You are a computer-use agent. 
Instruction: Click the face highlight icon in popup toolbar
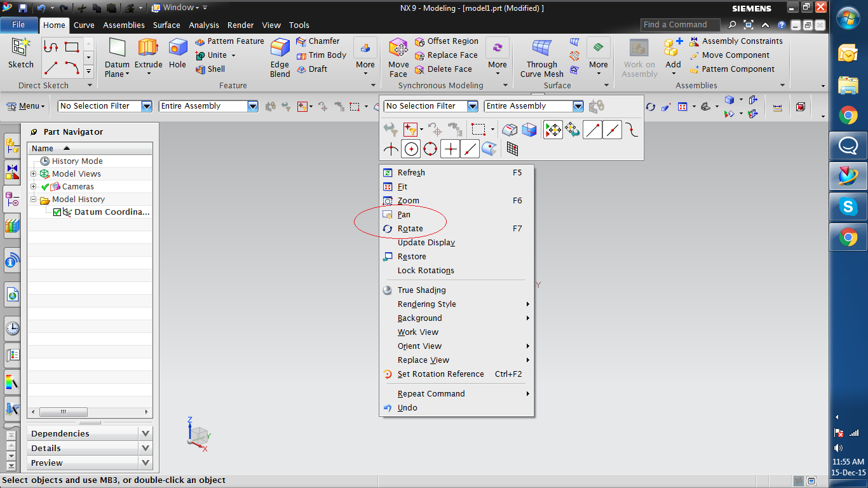coord(509,130)
